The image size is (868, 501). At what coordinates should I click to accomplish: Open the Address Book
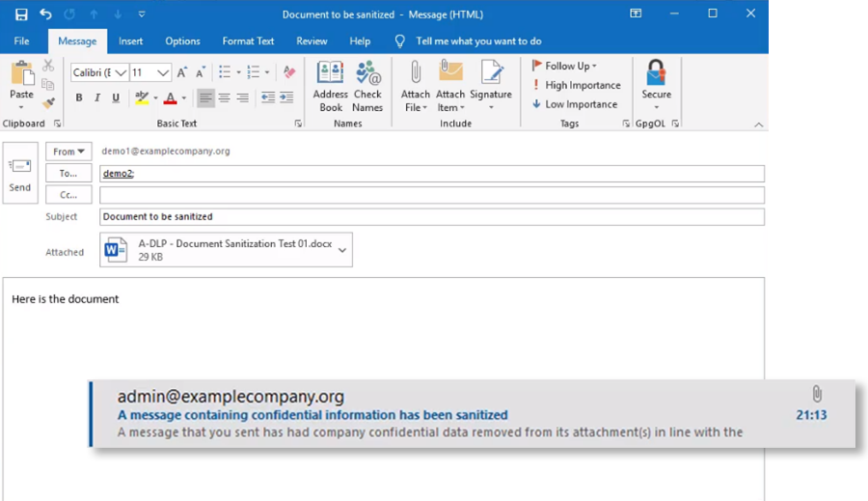(x=330, y=86)
